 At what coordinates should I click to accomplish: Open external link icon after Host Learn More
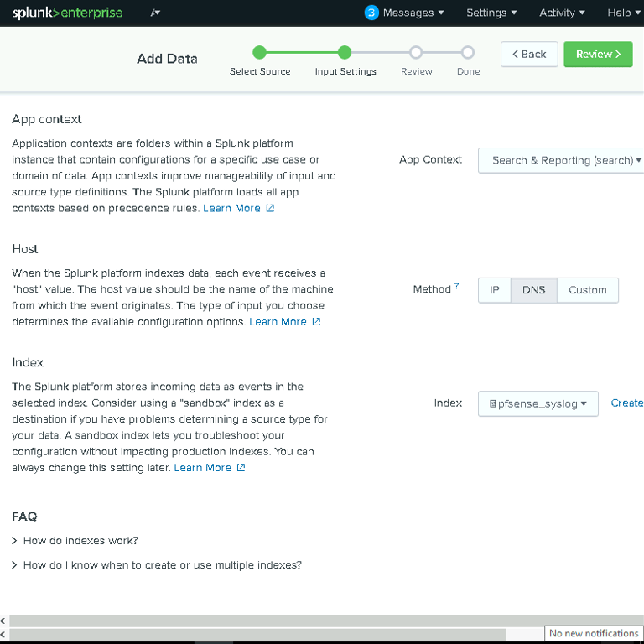316,322
